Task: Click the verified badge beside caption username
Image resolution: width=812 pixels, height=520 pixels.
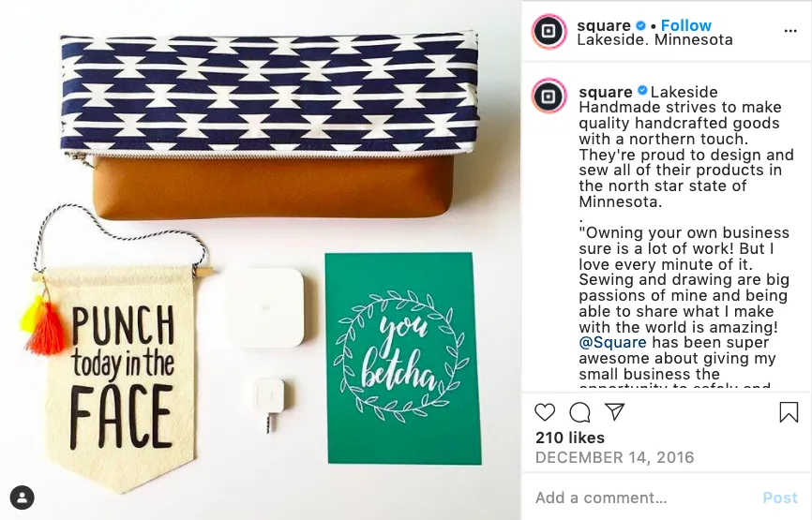Action: tap(642, 91)
